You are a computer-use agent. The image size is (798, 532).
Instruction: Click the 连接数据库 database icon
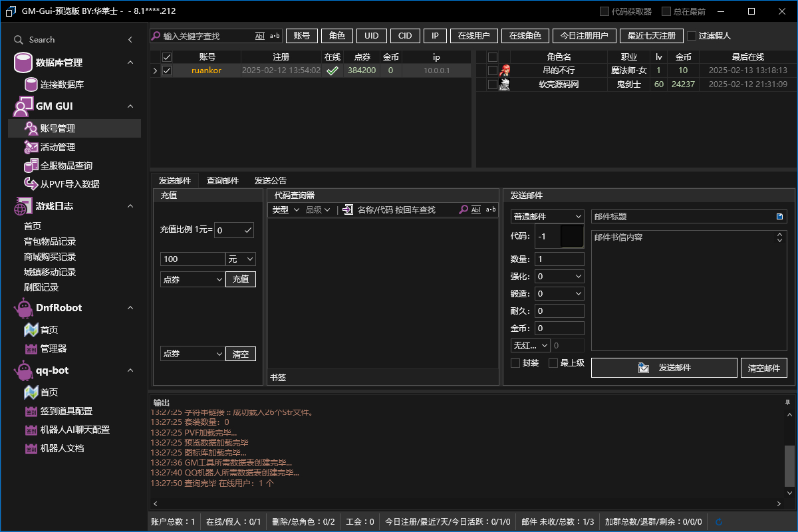point(31,84)
